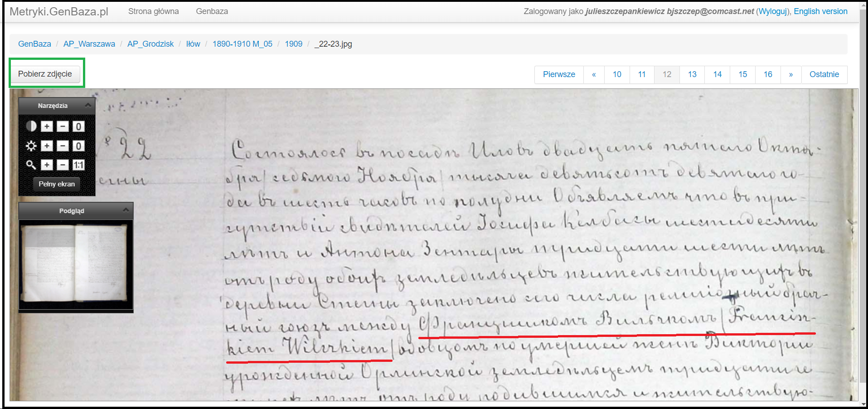Reset contrast to zero
868x409 pixels.
coord(78,127)
